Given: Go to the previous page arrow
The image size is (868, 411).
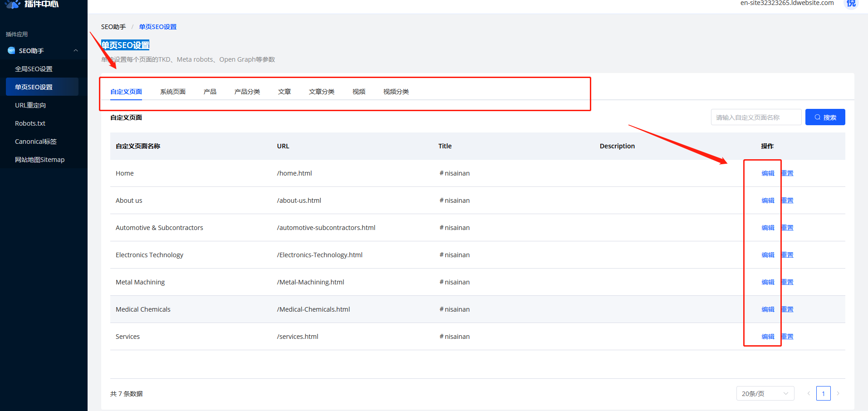Looking at the screenshot, I should pyautogui.click(x=808, y=393).
